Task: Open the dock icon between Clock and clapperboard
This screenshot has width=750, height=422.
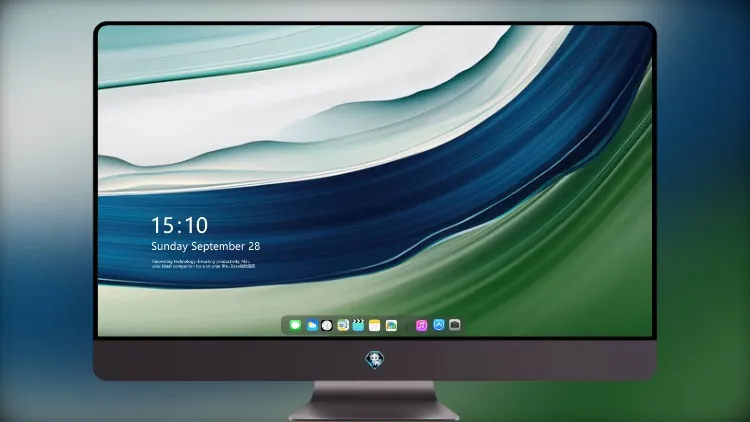Action: coord(343,325)
